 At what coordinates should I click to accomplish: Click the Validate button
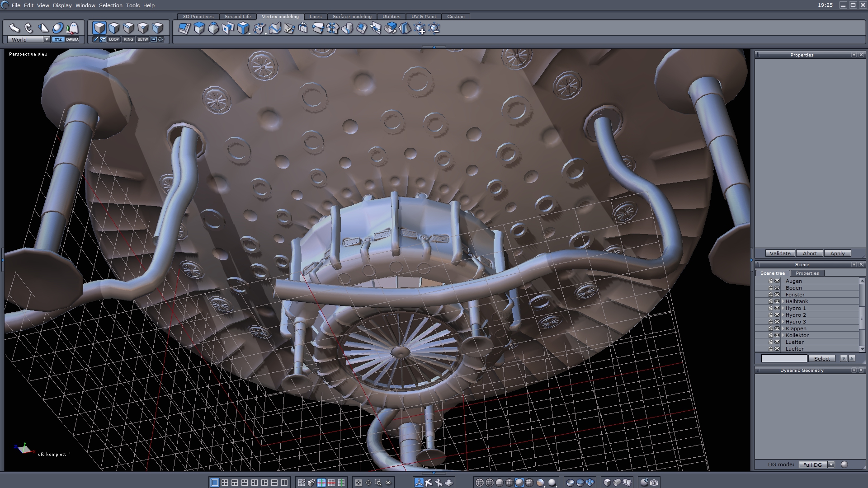(780, 253)
